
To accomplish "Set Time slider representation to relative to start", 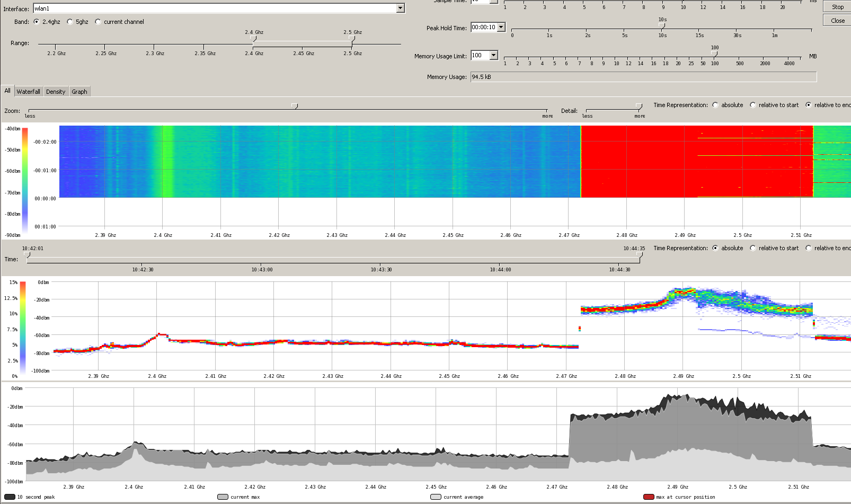I will click(753, 248).
